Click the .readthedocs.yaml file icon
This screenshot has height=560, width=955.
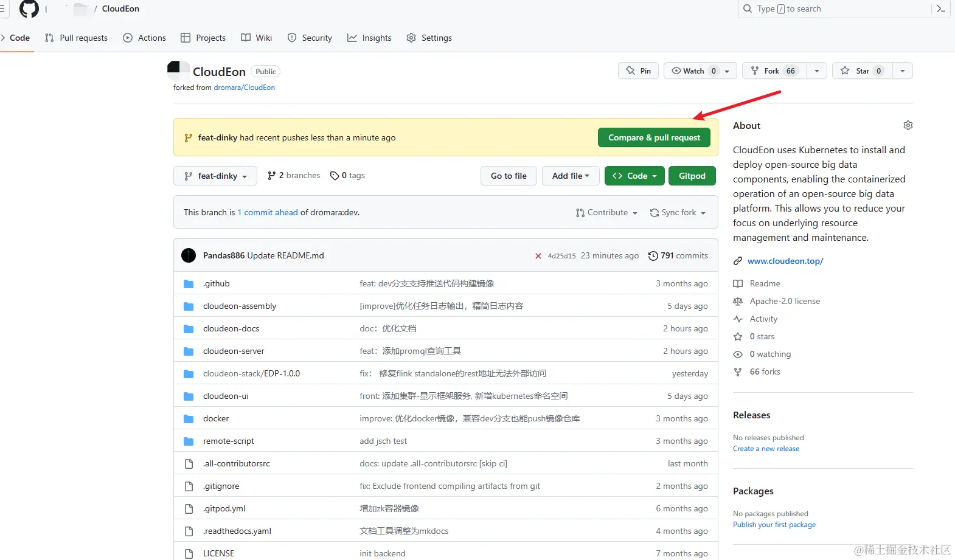tap(189, 531)
